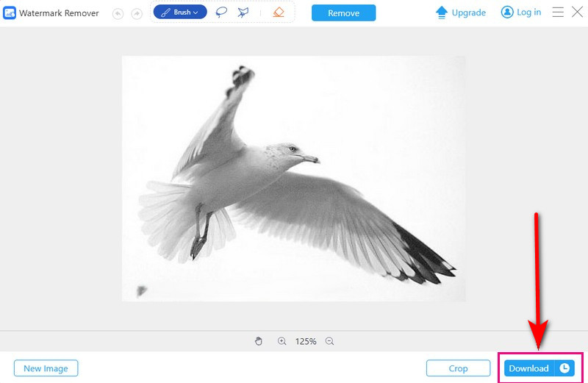This screenshot has height=383, width=588.
Task: Select the hand pan tool
Action: pyautogui.click(x=258, y=341)
